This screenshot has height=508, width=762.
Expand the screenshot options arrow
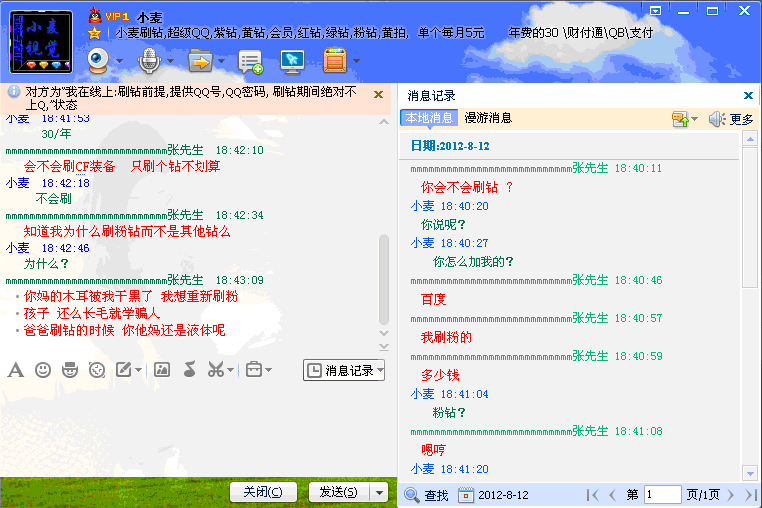pos(230,370)
